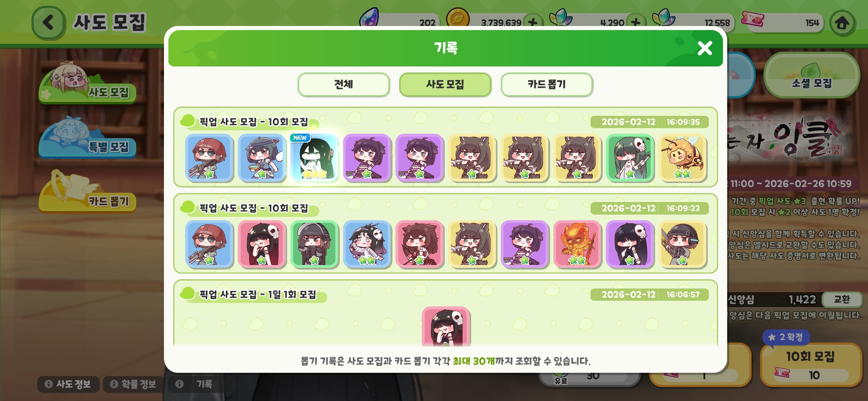This screenshot has height=401, width=868.
Task: Open the home screen icon
Action: coord(842,23)
